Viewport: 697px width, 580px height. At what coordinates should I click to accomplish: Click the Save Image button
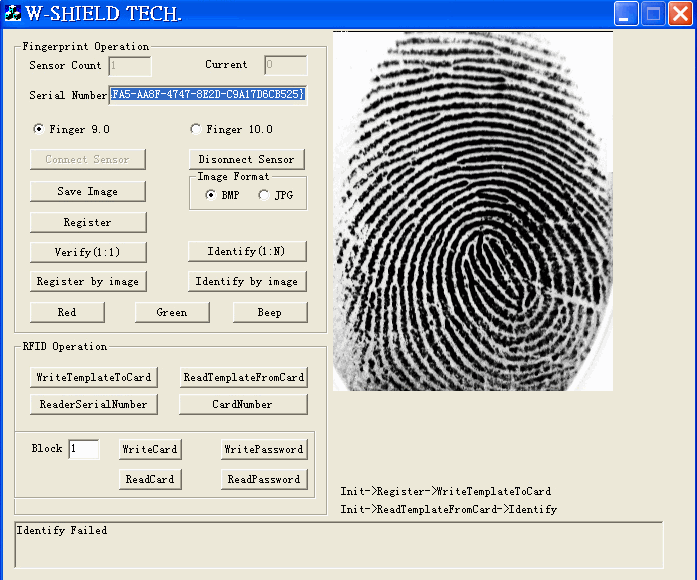[x=88, y=192]
